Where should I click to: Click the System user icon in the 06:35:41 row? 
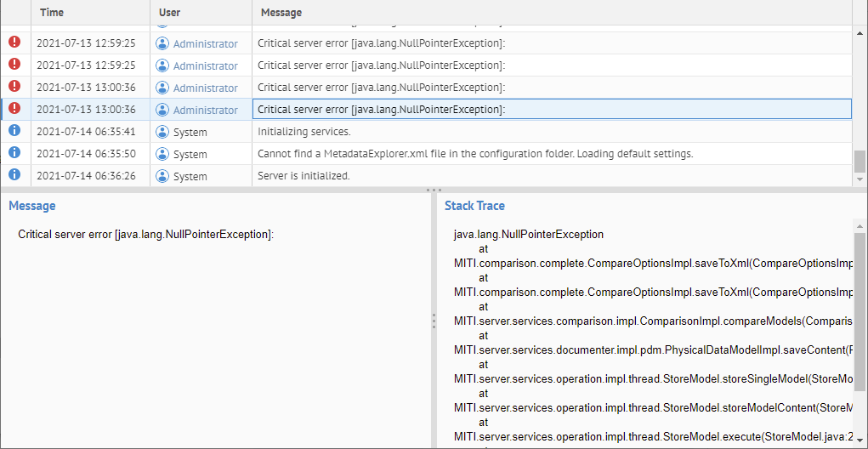tap(162, 132)
